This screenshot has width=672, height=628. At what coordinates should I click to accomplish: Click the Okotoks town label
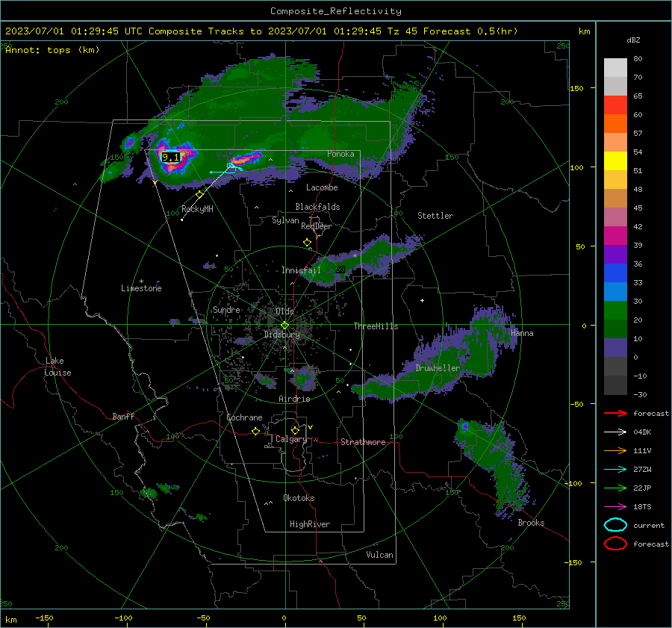(x=299, y=498)
